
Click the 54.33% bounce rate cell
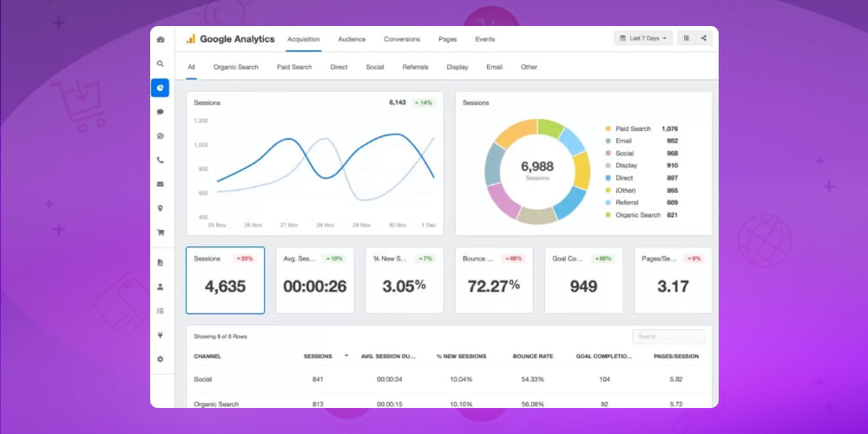coord(533,379)
